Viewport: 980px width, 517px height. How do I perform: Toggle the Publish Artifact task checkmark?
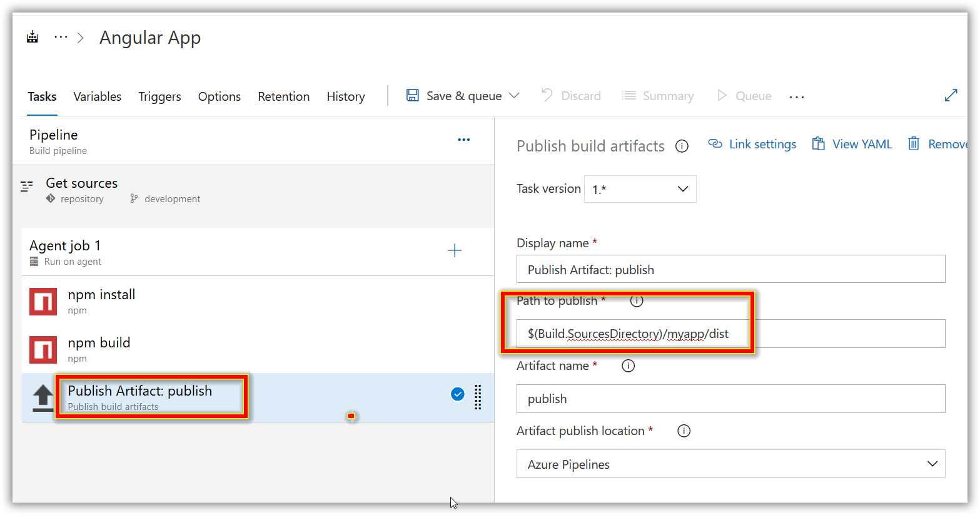458,394
